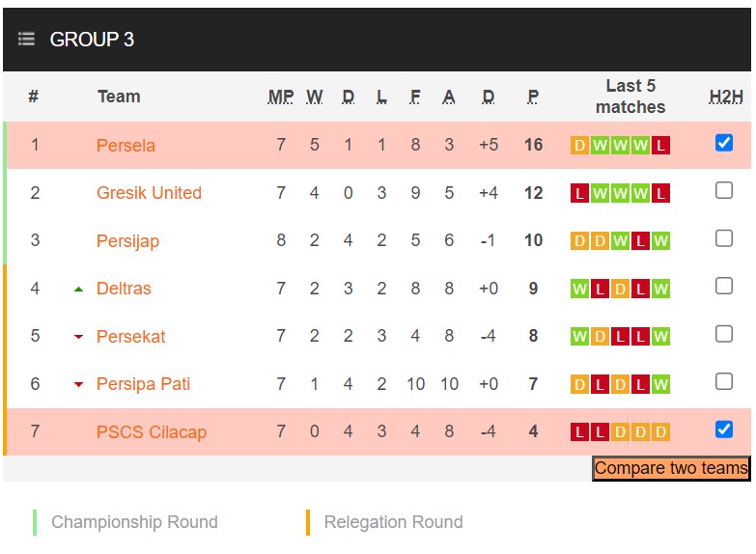Click Persela's most recent loss badge

pos(660,146)
